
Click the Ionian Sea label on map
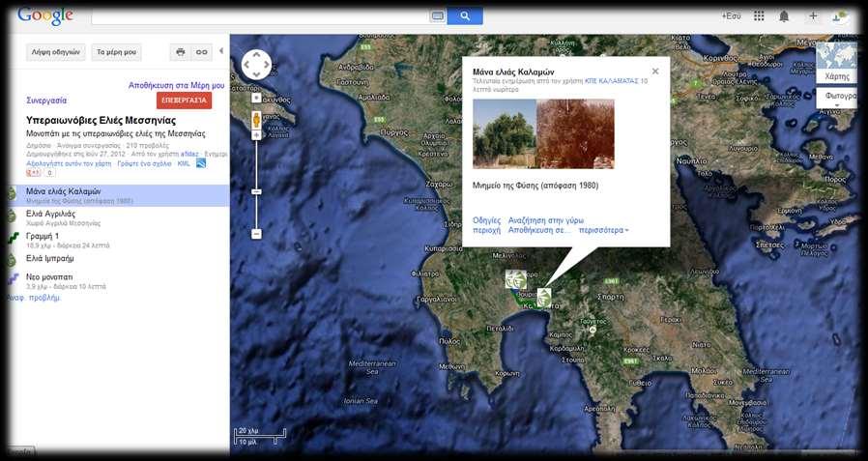(361, 401)
